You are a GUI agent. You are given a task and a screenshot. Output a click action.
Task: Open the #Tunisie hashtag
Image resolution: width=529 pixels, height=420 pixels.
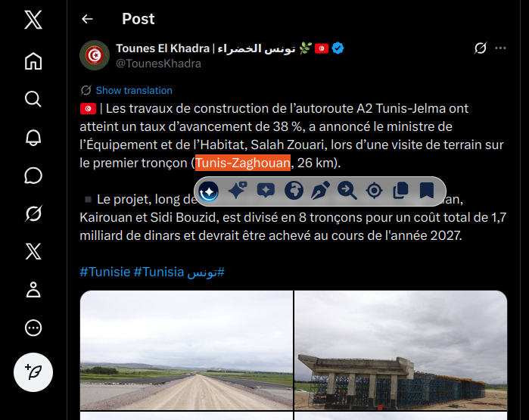click(x=105, y=272)
